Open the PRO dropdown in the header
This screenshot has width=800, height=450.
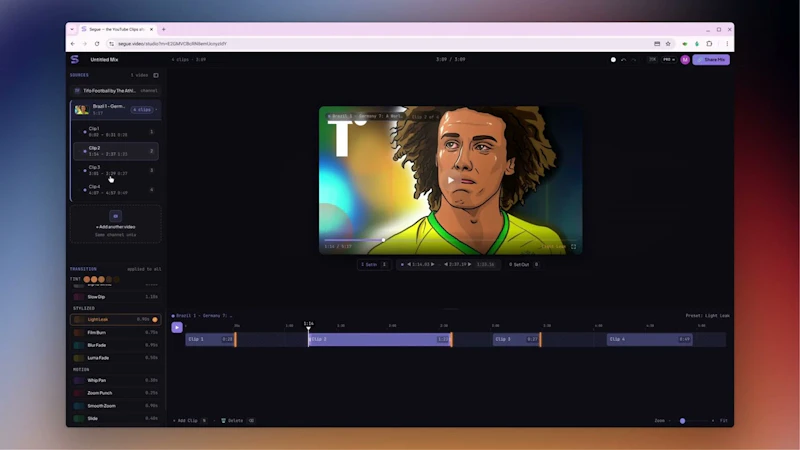669,60
